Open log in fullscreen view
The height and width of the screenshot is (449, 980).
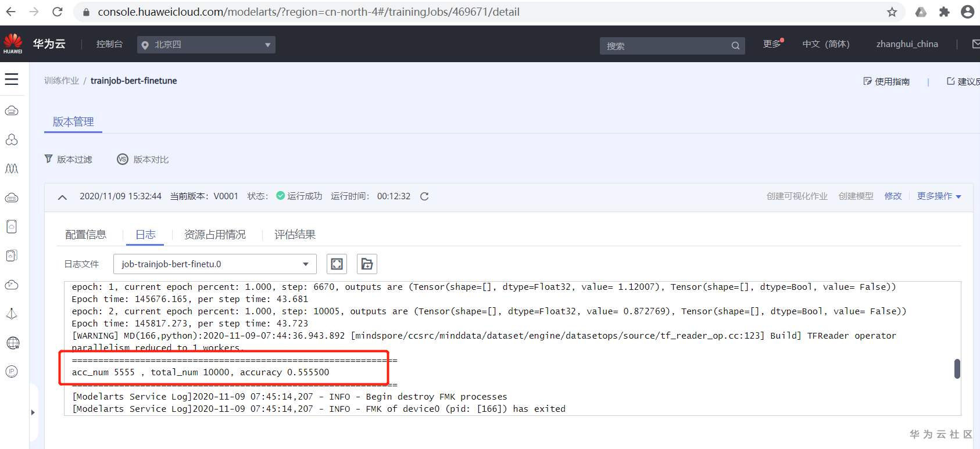(337, 264)
